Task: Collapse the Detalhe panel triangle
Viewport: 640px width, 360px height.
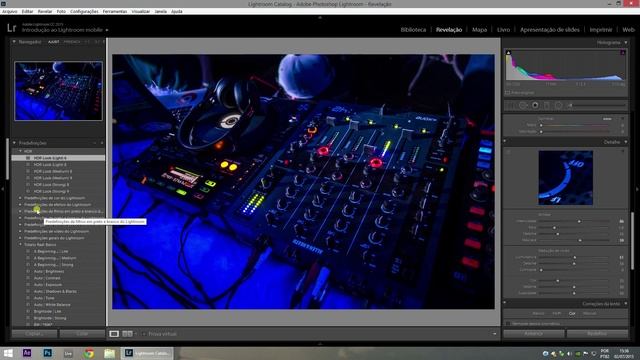Action: pyautogui.click(x=626, y=142)
